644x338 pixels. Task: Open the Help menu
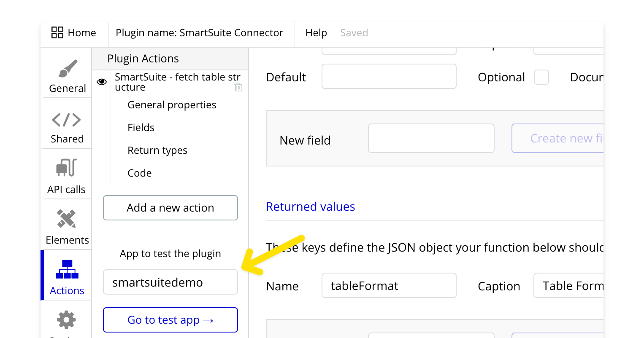click(x=316, y=33)
